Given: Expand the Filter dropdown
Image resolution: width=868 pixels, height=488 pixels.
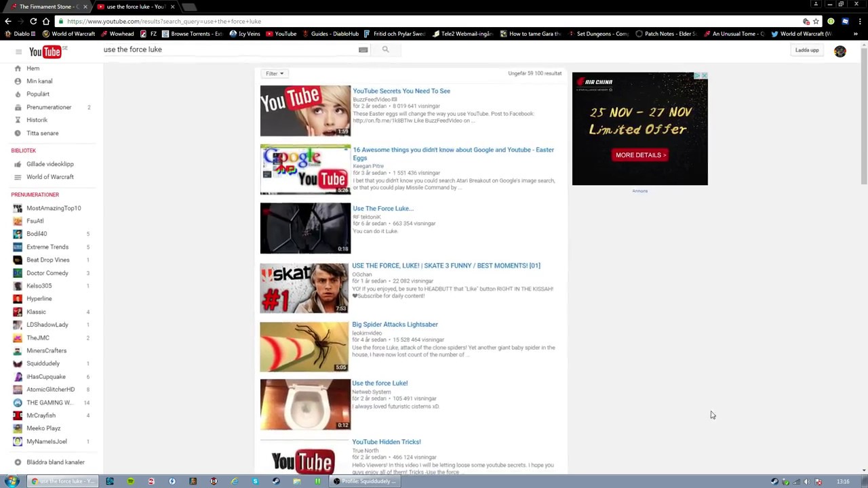Looking at the screenshot, I should point(275,73).
